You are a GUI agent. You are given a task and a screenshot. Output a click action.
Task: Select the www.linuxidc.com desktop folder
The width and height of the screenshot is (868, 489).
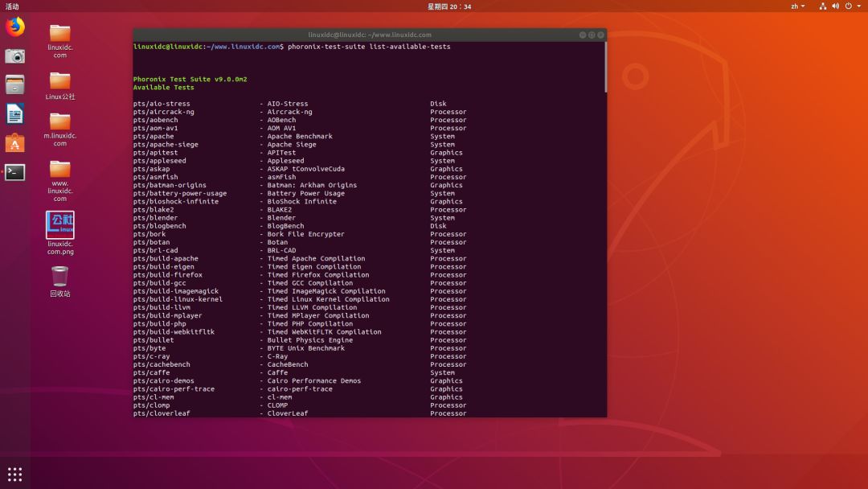click(59, 180)
